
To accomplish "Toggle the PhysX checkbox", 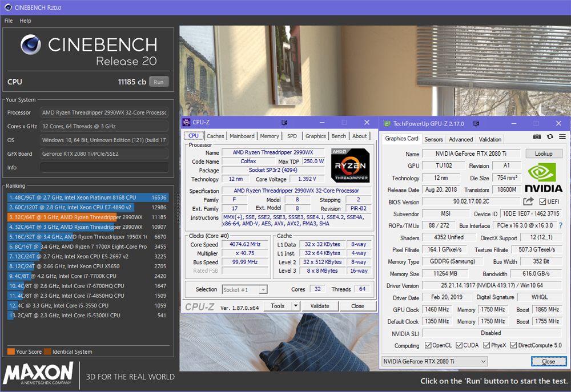I will pos(486,345).
